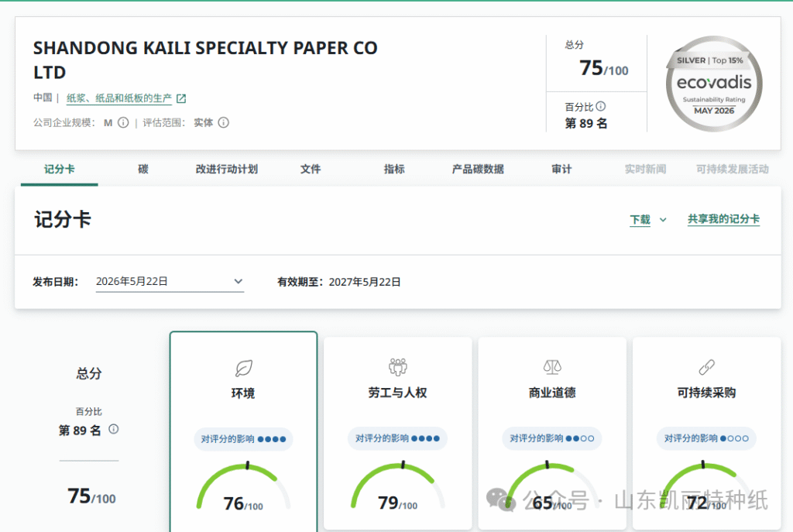
Task: Click the 环境 76/100 gauge
Action: point(243,487)
